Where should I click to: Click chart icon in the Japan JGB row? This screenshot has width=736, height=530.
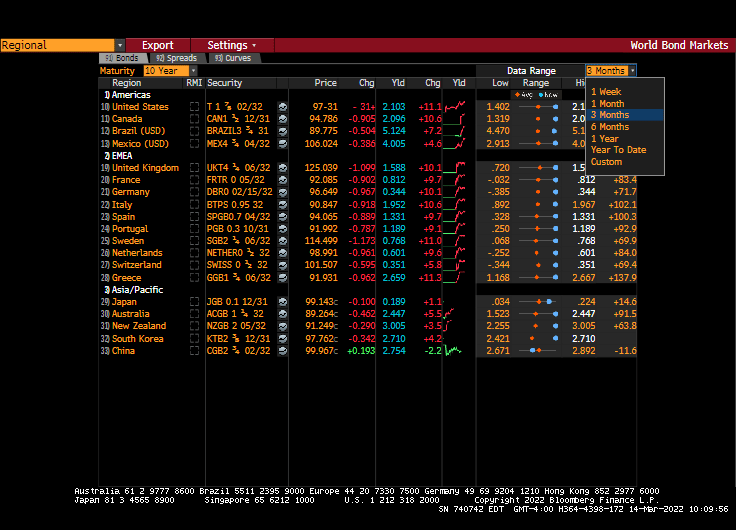pos(282,302)
